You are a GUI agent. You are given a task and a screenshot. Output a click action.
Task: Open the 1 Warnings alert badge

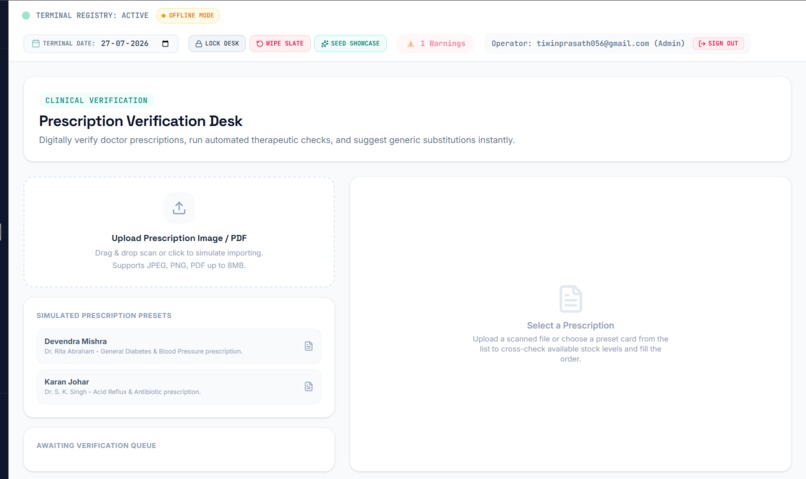(x=436, y=44)
